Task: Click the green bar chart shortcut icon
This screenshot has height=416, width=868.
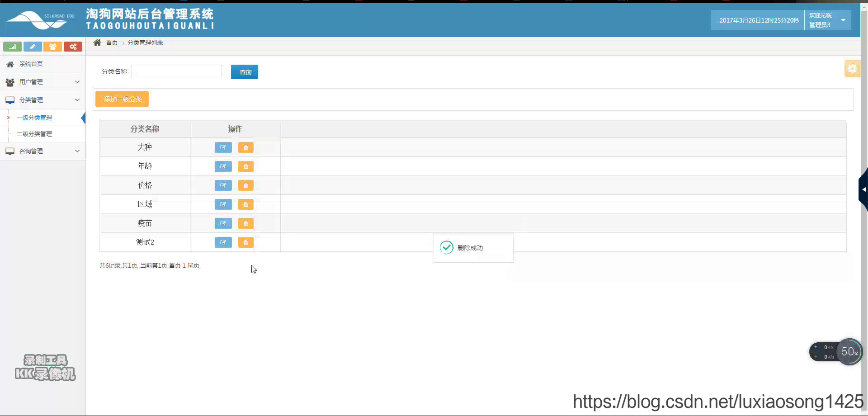Action: pos(12,47)
